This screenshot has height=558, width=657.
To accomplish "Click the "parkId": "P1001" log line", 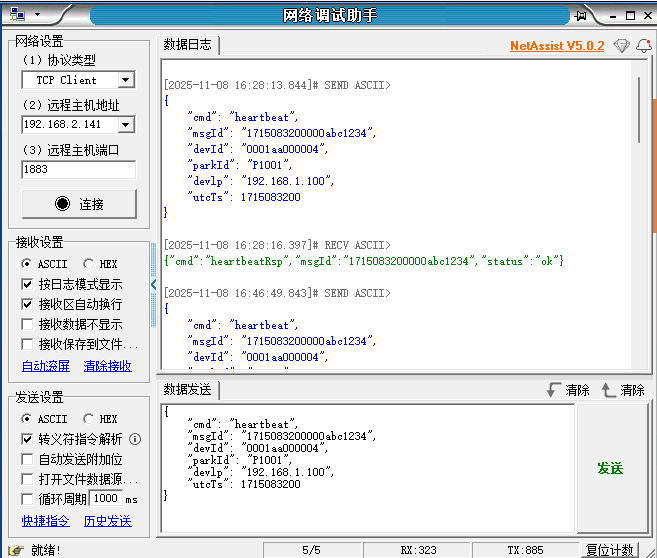I will [239, 165].
